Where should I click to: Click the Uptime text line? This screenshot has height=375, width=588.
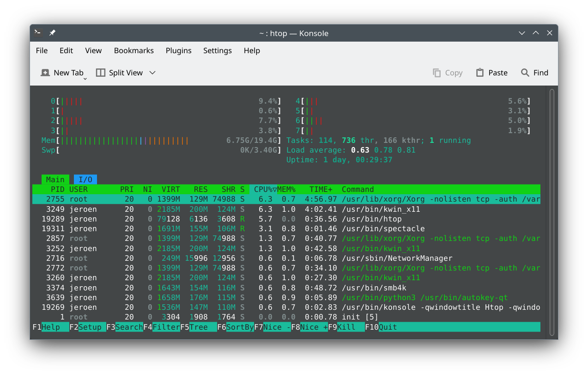(x=339, y=160)
